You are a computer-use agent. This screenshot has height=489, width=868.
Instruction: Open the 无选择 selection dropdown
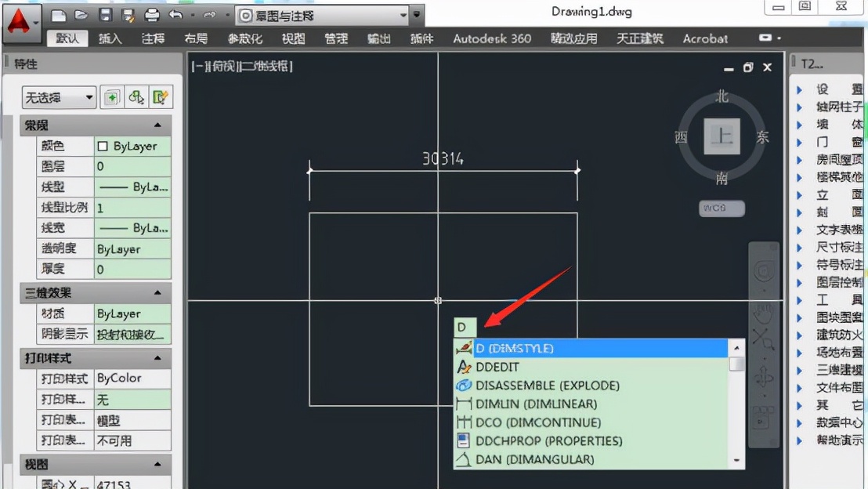[x=60, y=97]
